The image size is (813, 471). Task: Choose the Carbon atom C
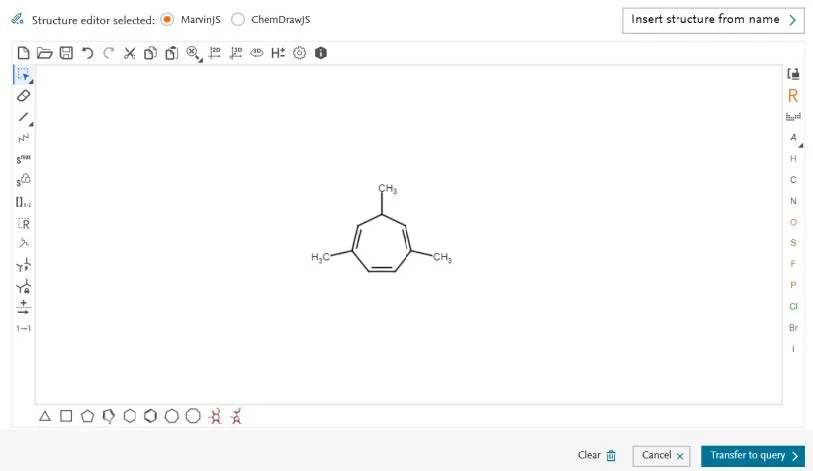point(793,180)
